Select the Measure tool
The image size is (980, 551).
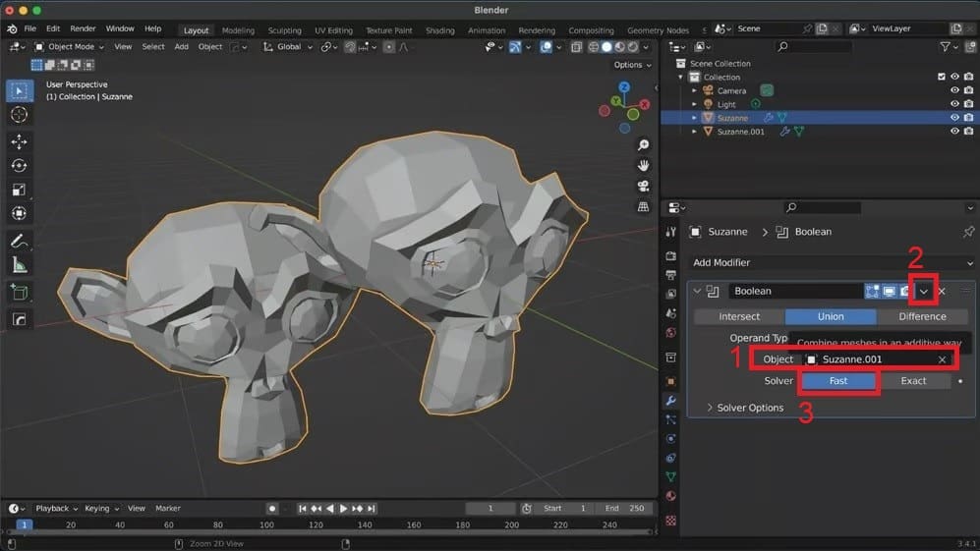[x=20, y=265]
